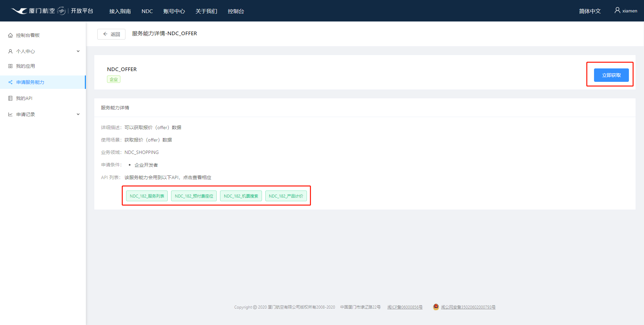Click the 返回 back button

click(x=111, y=34)
